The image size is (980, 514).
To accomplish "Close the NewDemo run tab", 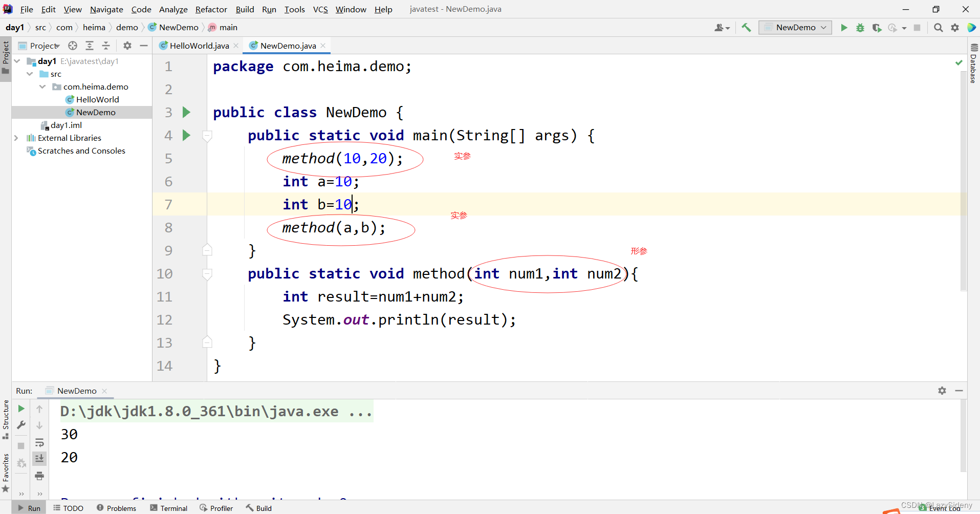I will [104, 391].
